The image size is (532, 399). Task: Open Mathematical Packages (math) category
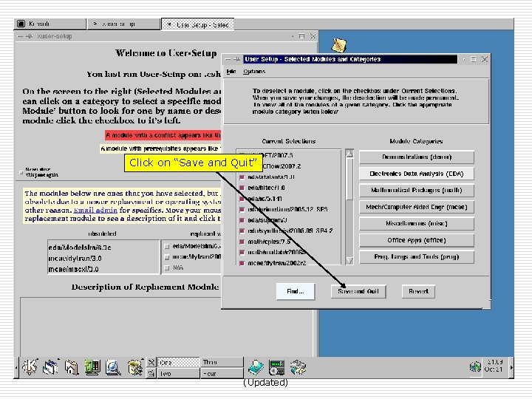(x=417, y=191)
